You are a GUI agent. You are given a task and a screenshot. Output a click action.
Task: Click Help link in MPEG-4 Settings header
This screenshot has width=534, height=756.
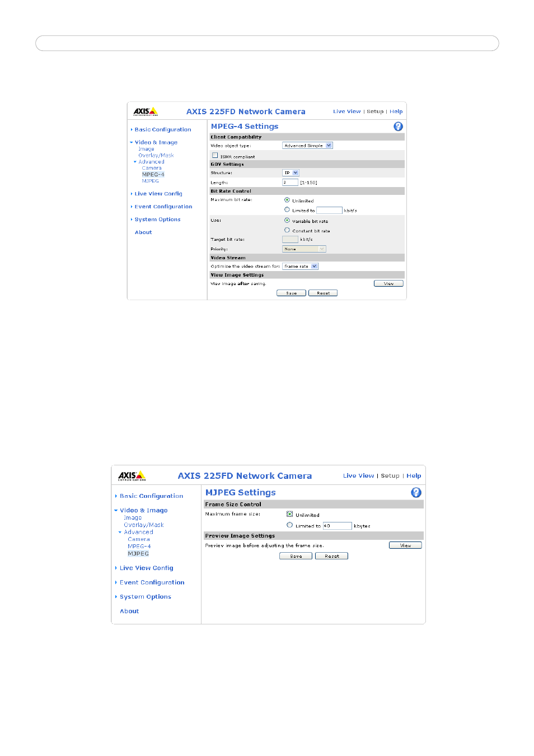click(x=396, y=111)
